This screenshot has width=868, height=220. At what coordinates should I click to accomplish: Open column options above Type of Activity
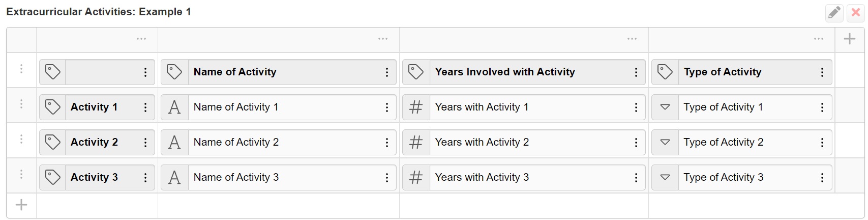coord(819,39)
